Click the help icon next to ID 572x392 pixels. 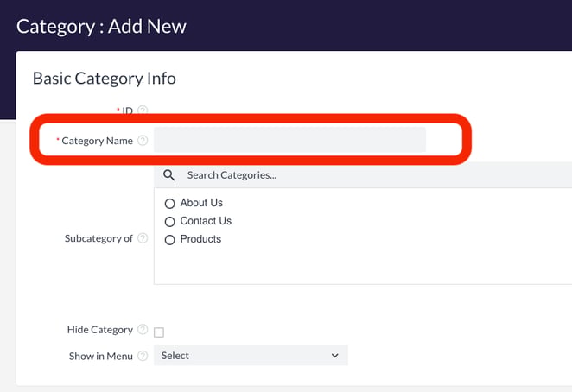[x=143, y=111]
